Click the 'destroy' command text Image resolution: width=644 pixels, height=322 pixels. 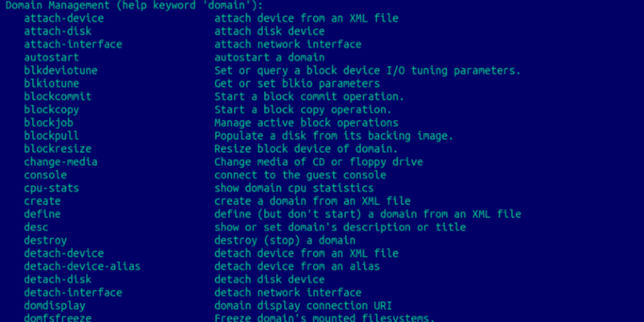click(x=45, y=240)
